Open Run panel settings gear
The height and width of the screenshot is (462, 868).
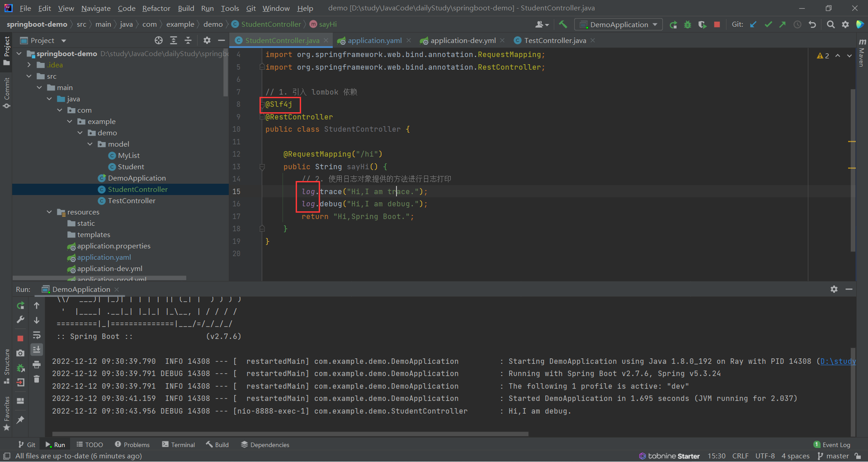tap(834, 289)
